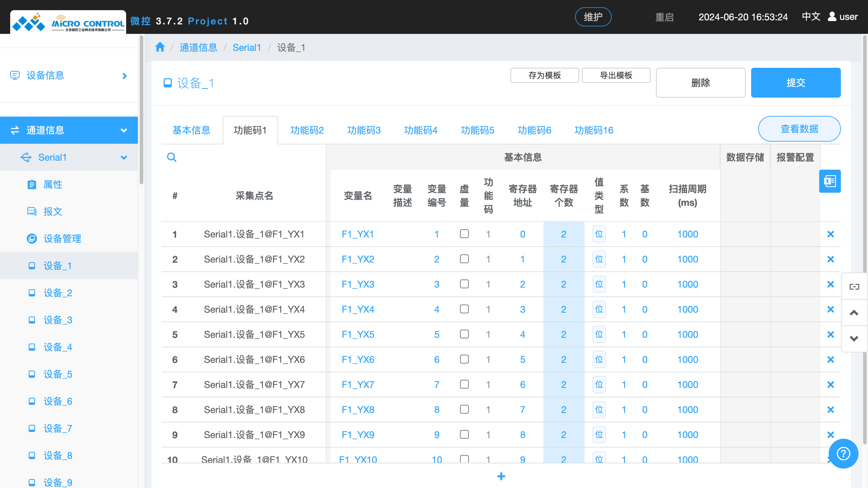The width and height of the screenshot is (868, 488).
Task: Check 虚量 on the F1_YX8 row
Action: (464, 410)
